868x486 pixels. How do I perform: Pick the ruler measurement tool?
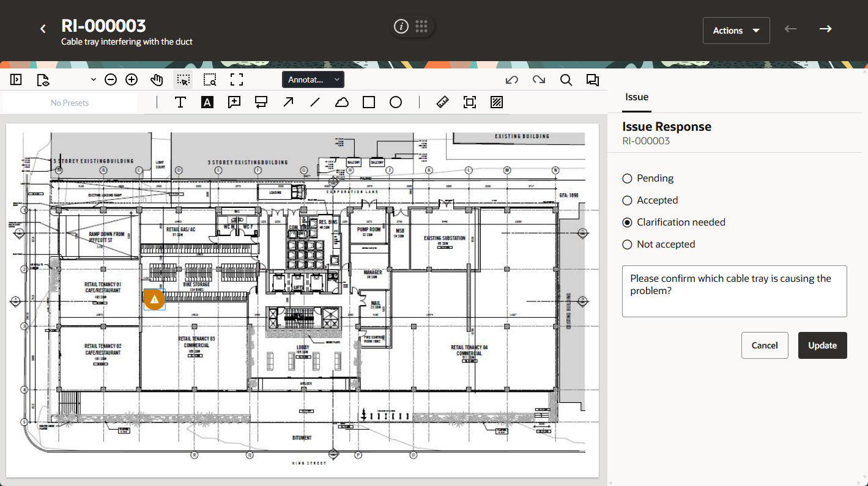click(443, 102)
